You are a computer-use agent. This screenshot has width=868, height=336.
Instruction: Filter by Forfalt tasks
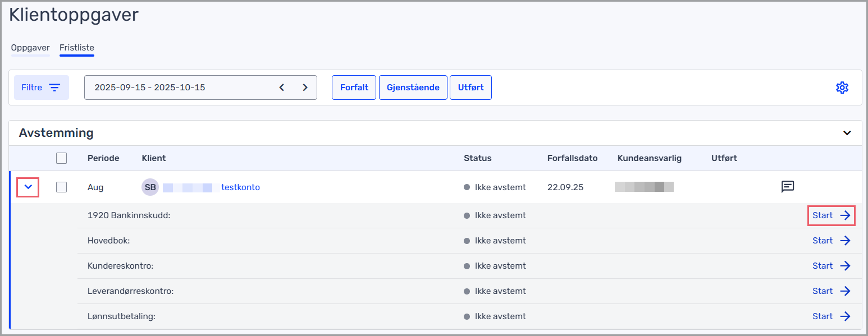pos(354,88)
